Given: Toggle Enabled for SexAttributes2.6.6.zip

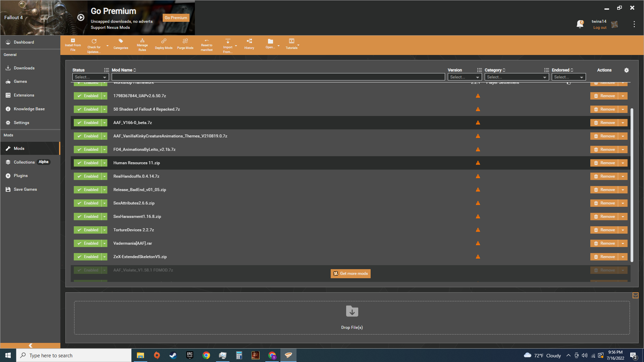Looking at the screenshot, I should (88, 203).
